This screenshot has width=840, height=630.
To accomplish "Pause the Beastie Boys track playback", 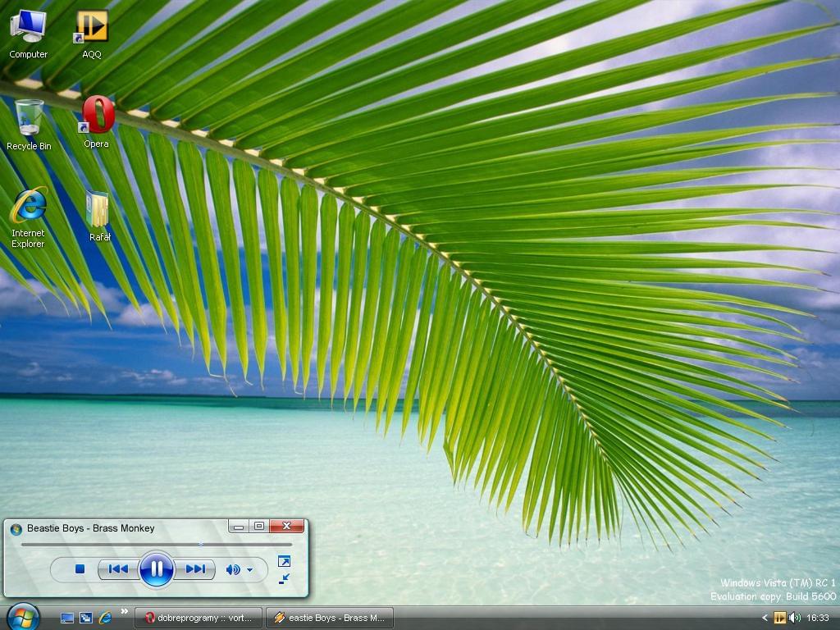I will [156, 569].
